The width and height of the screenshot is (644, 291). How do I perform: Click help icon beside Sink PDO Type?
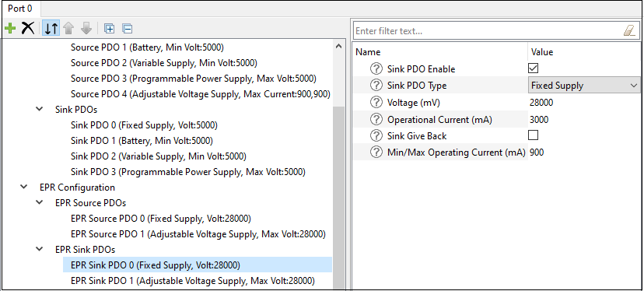376,86
